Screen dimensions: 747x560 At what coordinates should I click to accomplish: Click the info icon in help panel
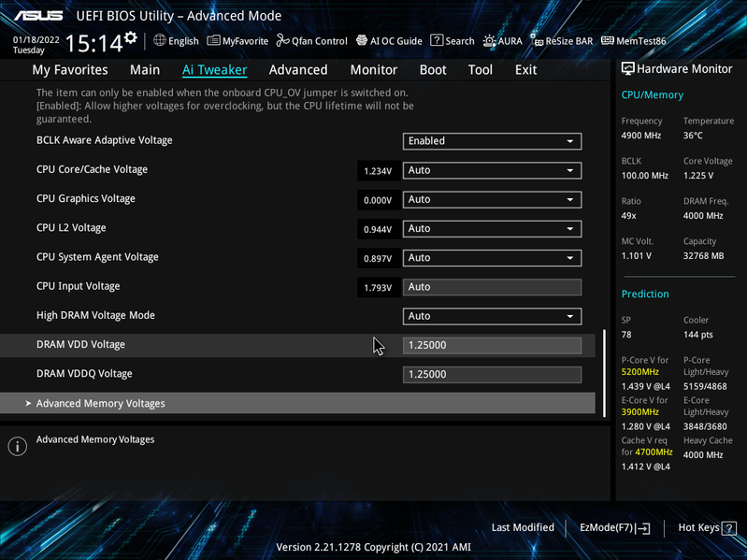pos(17,446)
